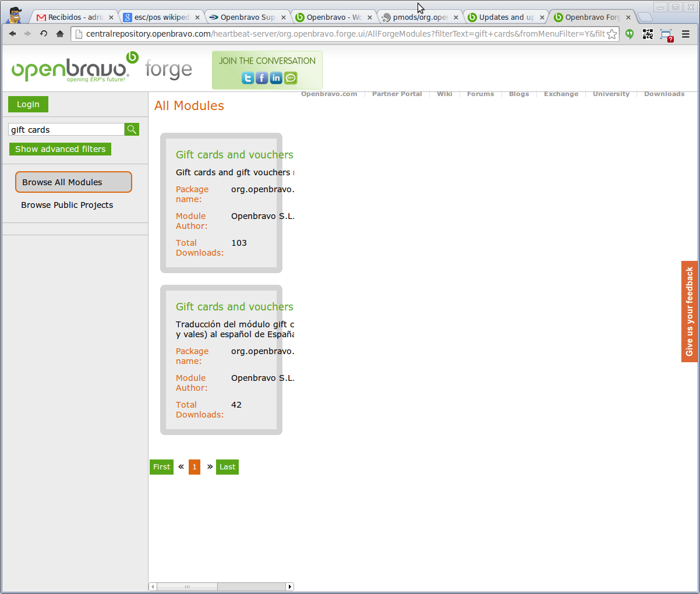The image size is (700, 594).
Task: Open the Twitter social icon
Action: (248, 78)
